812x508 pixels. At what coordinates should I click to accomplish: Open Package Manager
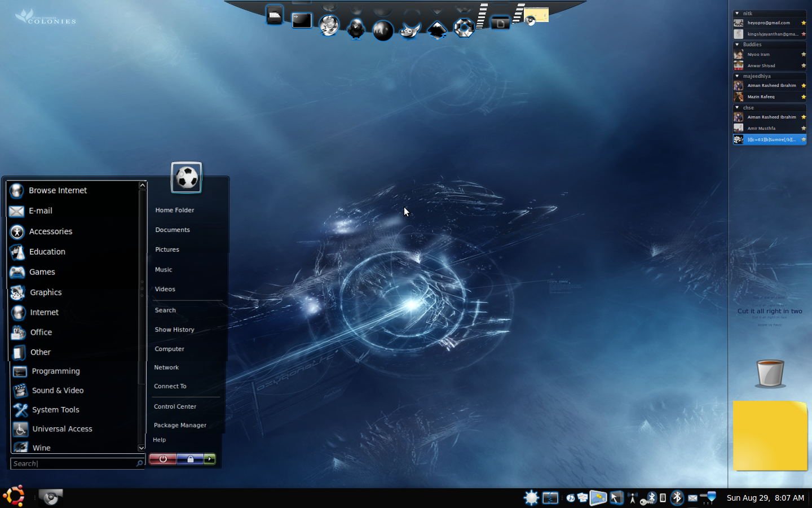(x=180, y=425)
